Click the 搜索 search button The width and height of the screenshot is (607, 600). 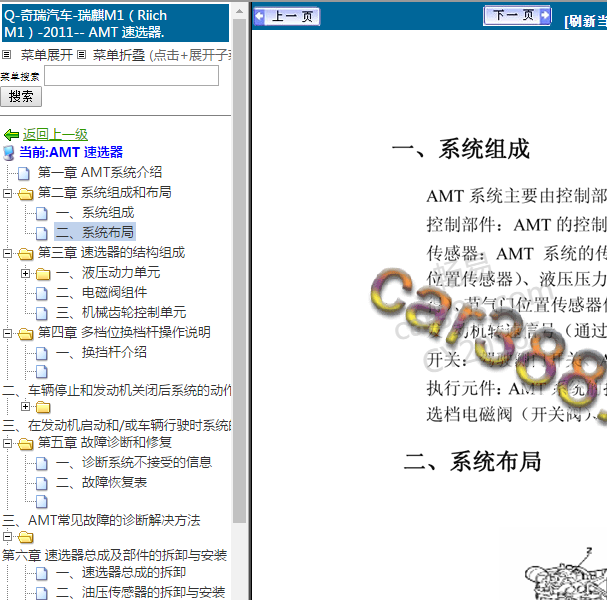[21, 96]
